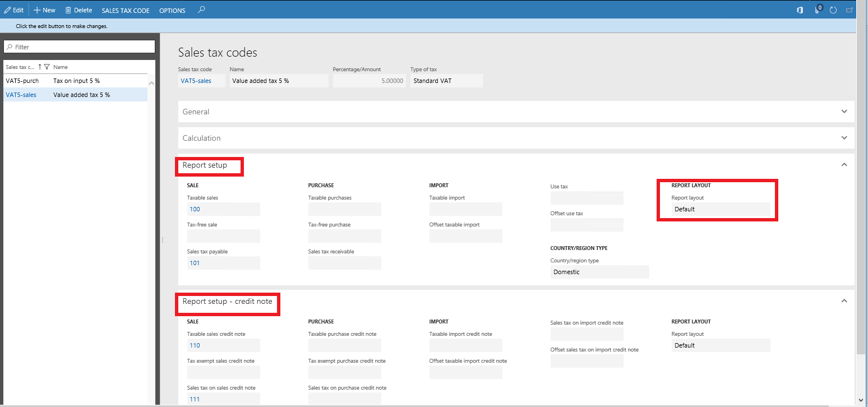Viewport: 868px width, 407px height.
Task: Click the Sales tax code column filter icon
Action: [47, 67]
